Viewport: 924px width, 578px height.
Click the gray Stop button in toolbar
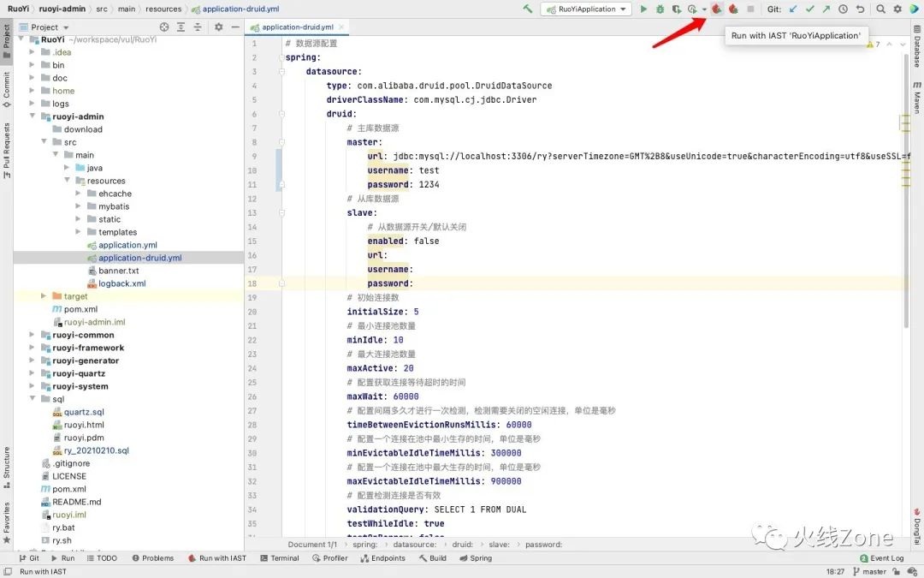[750, 9]
